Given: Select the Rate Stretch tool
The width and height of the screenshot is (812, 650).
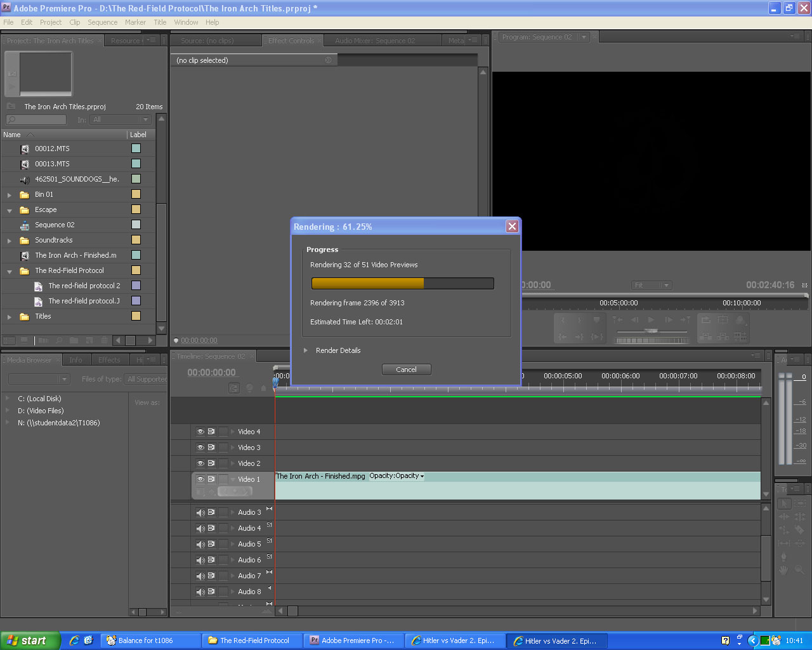Looking at the screenshot, I should (784, 530).
